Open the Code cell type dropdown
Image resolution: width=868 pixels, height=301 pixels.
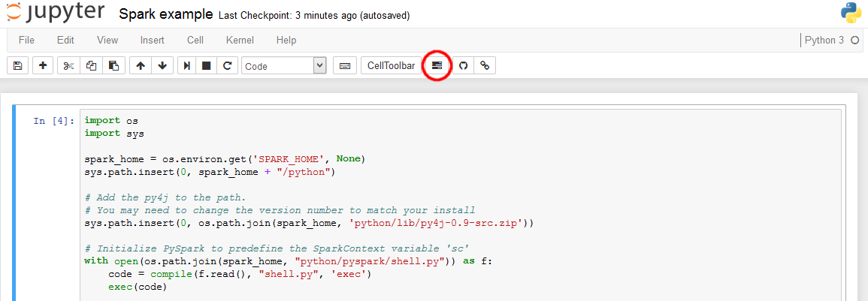283,66
